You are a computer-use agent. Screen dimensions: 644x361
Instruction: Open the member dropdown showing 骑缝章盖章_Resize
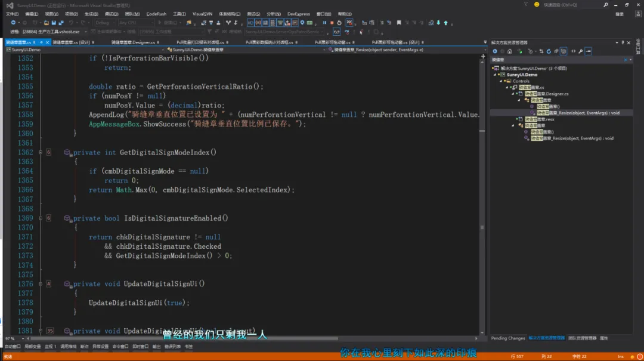click(x=407, y=50)
